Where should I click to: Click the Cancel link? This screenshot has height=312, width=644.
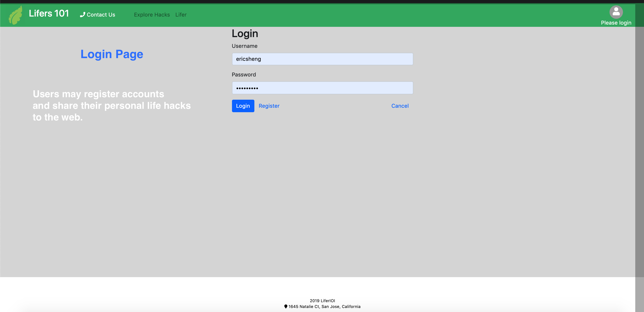point(399,106)
